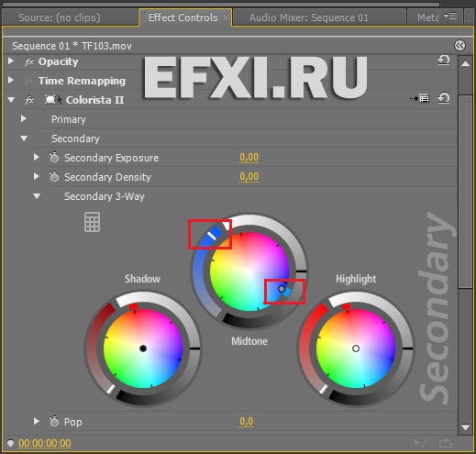
Task: Open Colorista II setup options icon
Action: point(419,98)
